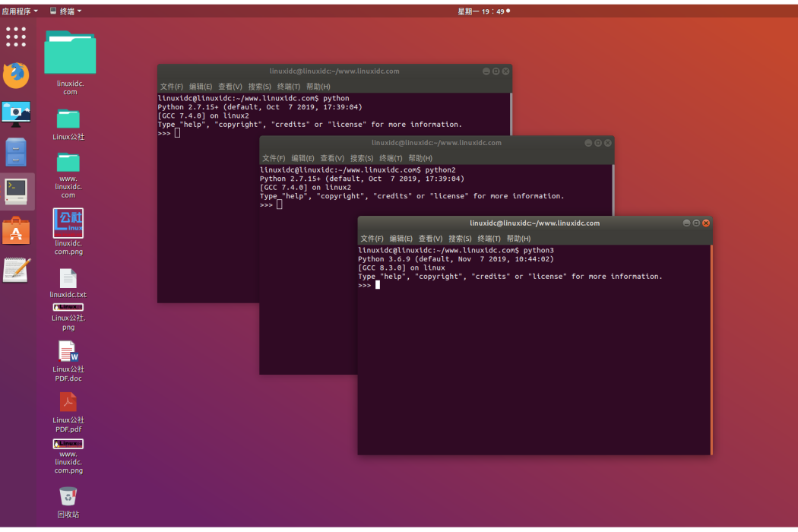This screenshot has height=532, width=798.
Task: Click the python2 terminal prompt after >>>
Action: pos(280,204)
